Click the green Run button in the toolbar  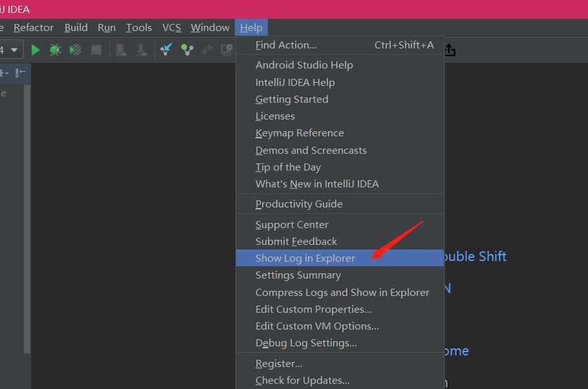(x=35, y=50)
